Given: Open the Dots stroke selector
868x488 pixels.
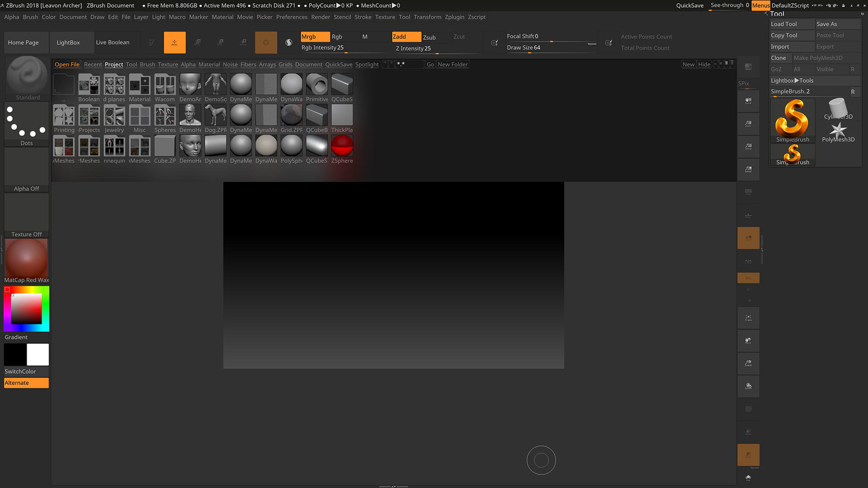Looking at the screenshot, I should 27,124.
